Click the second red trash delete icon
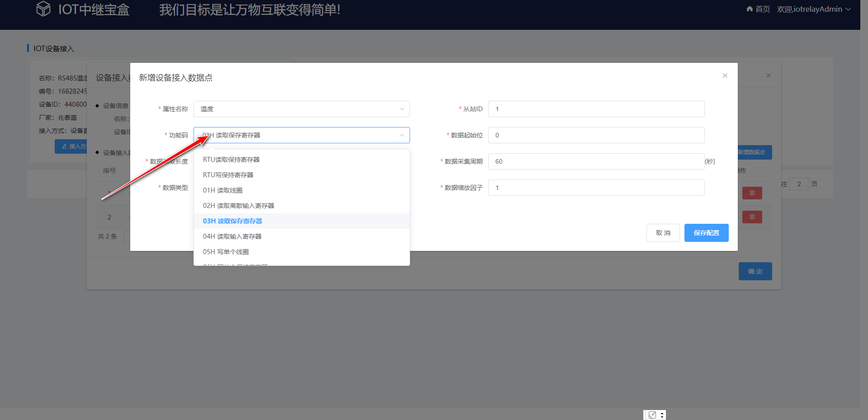868x420 pixels. [x=752, y=217]
